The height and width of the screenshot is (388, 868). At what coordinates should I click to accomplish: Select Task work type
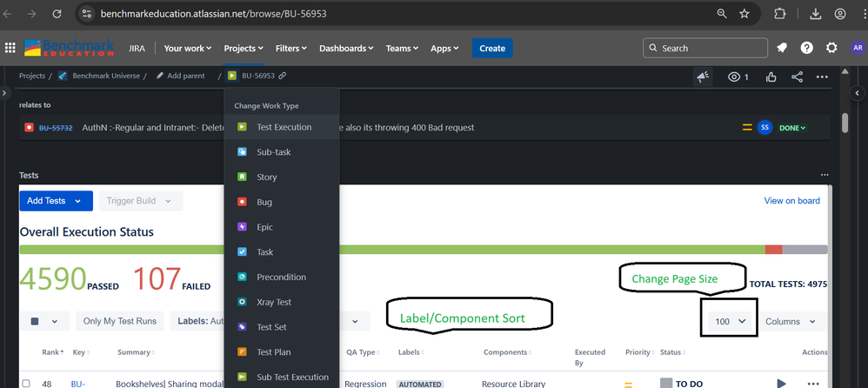click(x=282, y=251)
